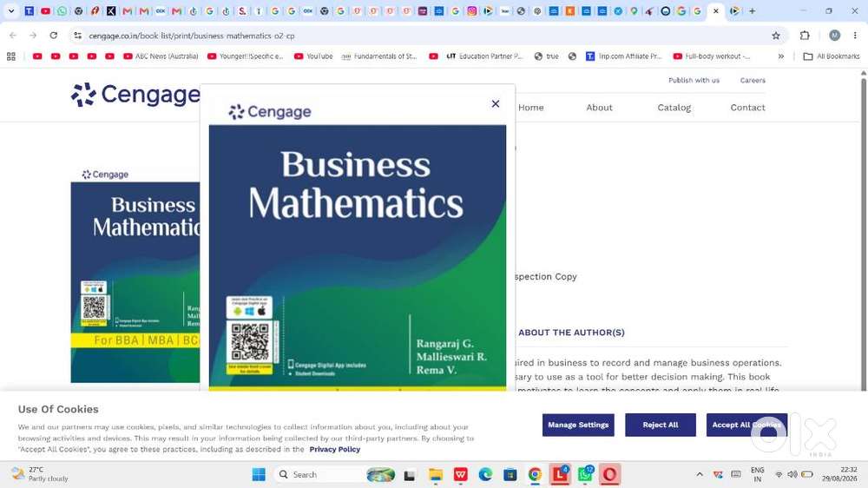The height and width of the screenshot is (488, 868).
Task: Open the Chrome profile avatar M
Action: click(834, 36)
